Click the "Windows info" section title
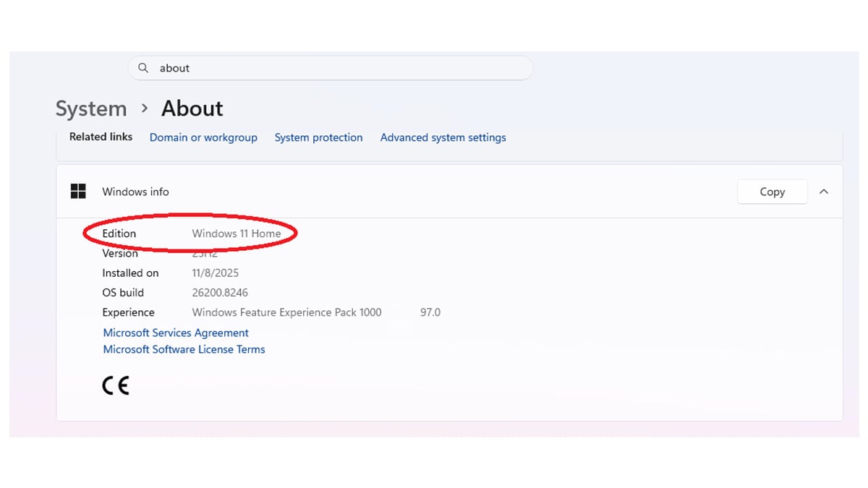868x488 pixels. coord(135,192)
